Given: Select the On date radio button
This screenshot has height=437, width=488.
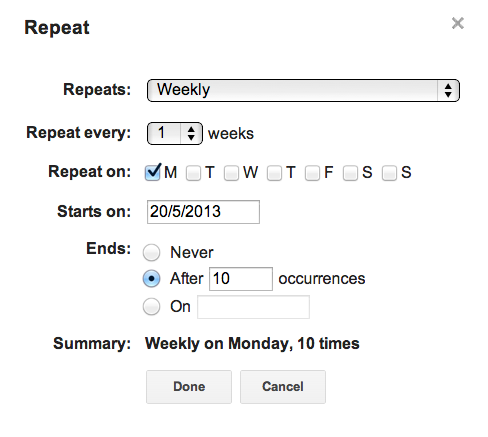Looking at the screenshot, I should (152, 306).
